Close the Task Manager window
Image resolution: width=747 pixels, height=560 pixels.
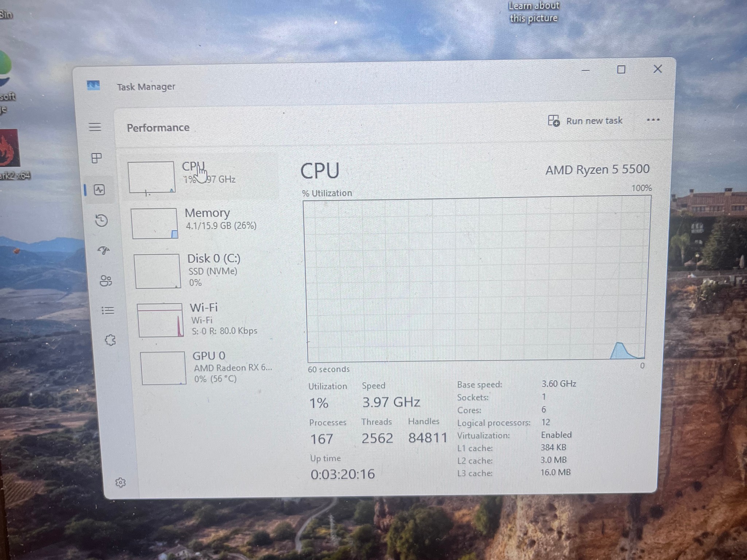[658, 69]
